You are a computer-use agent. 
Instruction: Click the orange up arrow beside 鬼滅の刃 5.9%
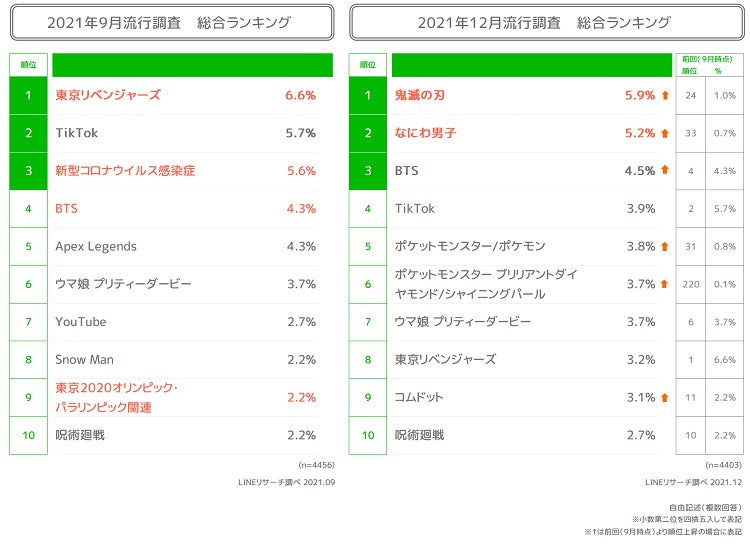click(x=664, y=96)
